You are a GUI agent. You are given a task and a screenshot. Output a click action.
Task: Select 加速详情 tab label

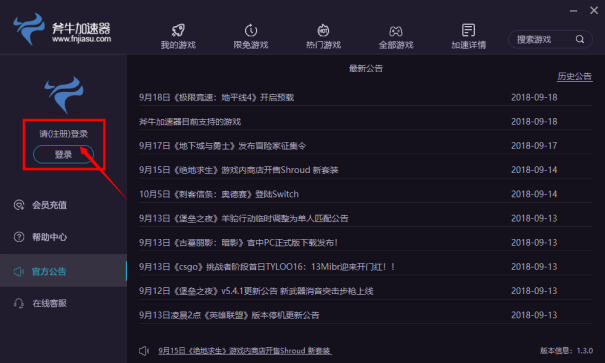click(x=468, y=45)
